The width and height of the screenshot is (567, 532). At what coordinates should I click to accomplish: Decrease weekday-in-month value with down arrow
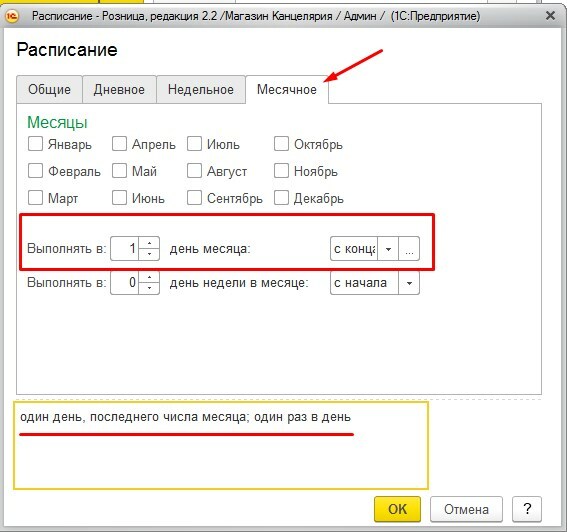149,289
